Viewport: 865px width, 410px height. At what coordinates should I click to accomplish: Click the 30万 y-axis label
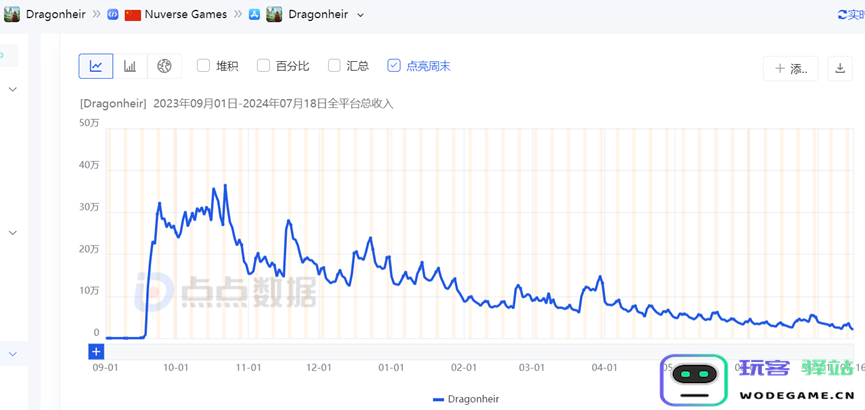pyautogui.click(x=89, y=207)
